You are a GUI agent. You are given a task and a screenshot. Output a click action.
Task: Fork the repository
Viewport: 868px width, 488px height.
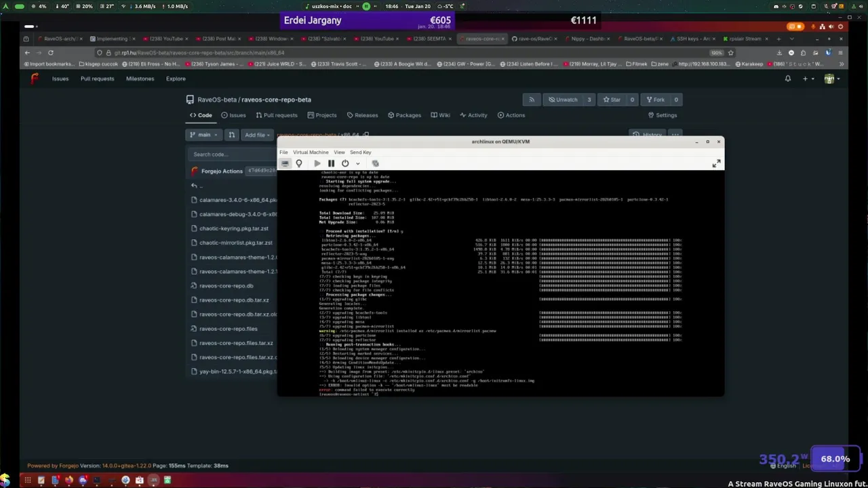pos(655,100)
